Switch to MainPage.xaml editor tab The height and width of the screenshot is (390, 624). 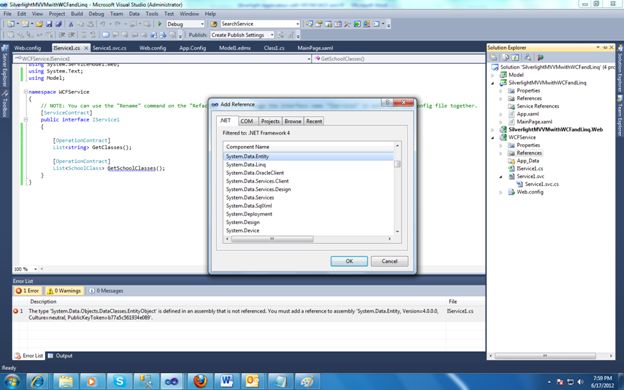pyautogui.click(x=315, y=48)
